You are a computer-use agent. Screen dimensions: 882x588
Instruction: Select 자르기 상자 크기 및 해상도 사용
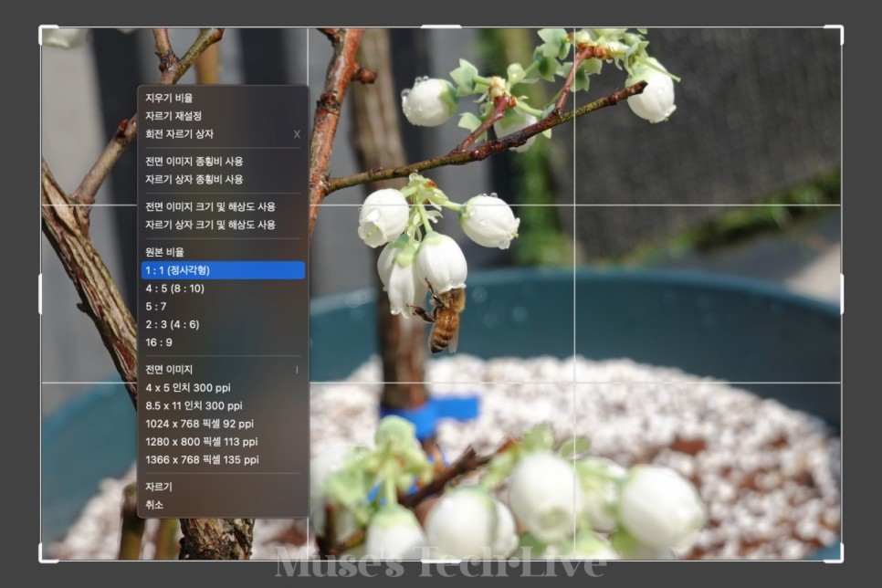224,225
